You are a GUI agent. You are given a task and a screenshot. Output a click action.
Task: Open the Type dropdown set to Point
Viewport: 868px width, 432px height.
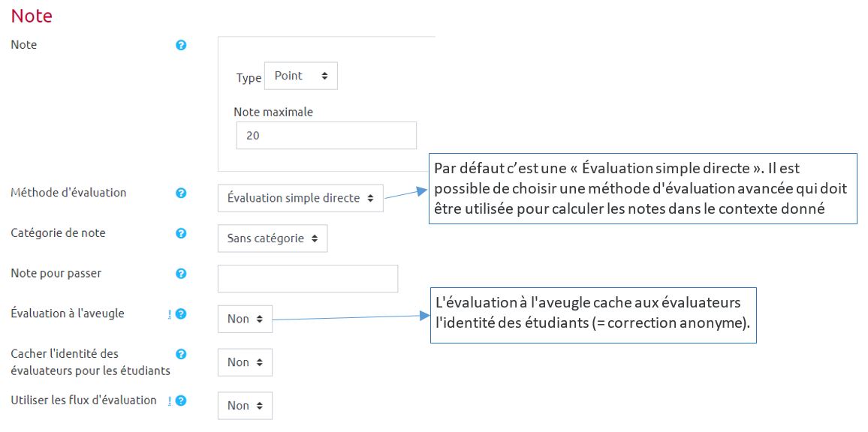click(x=300, y=76)
